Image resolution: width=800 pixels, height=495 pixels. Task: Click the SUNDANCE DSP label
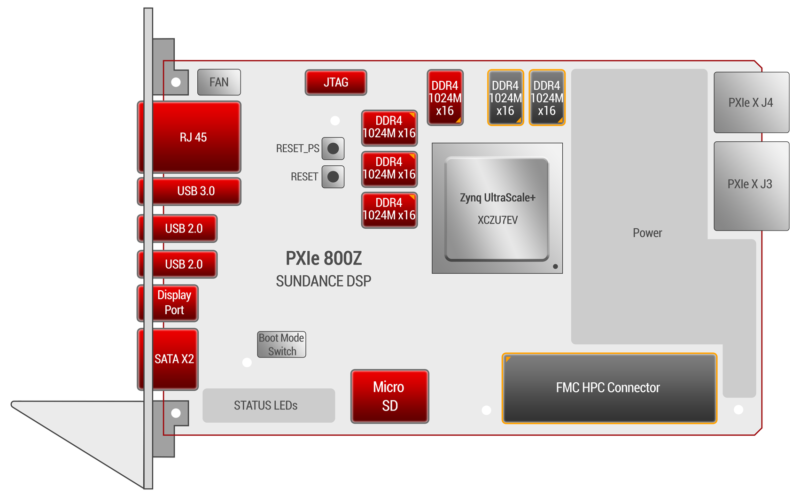click(323, 281)
